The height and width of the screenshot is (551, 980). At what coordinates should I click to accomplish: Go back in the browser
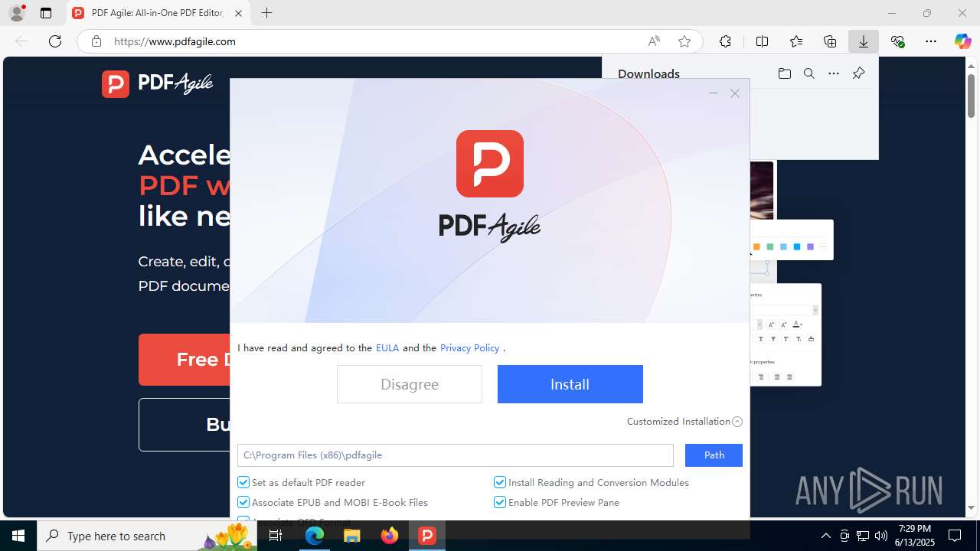point(21,41)
